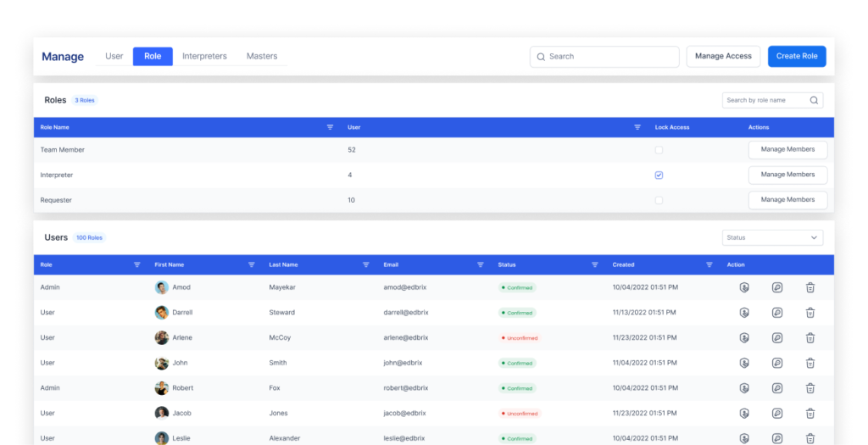Click the filter icon in Created column
Viewport: 868px width, 445px height.
pos(709,264)
